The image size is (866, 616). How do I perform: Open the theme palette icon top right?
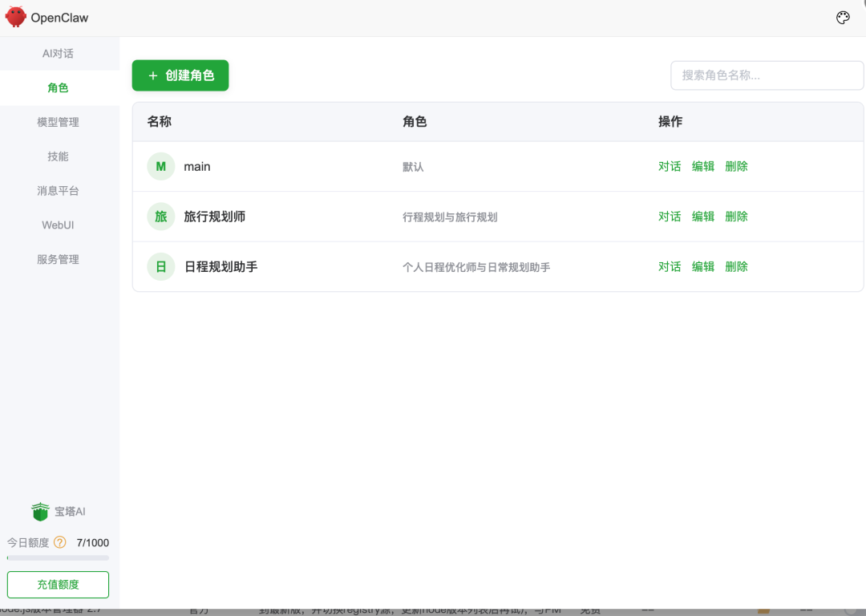pyautogui.click(x=843, y=17)
